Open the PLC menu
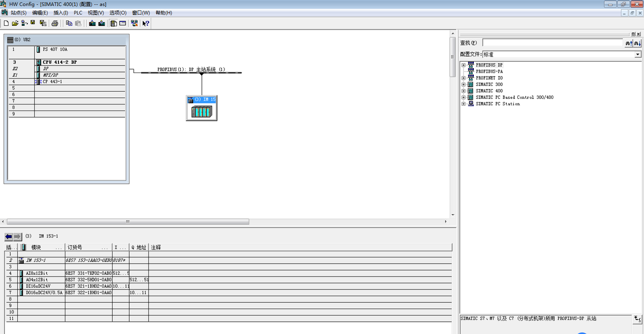Image resolution: width=644 pixels, height=334 pixels. pos(78,12)
